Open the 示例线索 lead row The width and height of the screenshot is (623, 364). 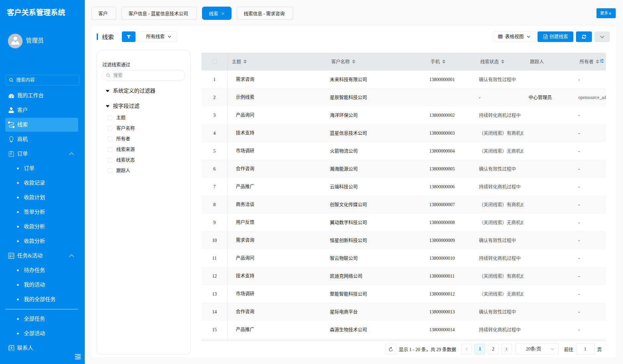245,97
